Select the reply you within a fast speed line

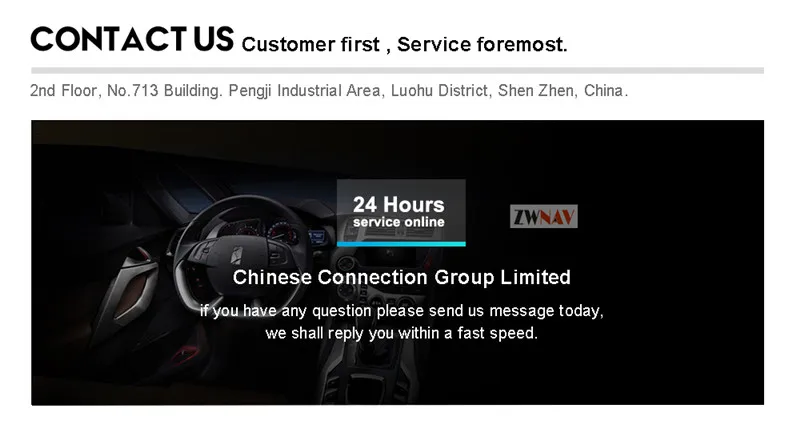402,334
